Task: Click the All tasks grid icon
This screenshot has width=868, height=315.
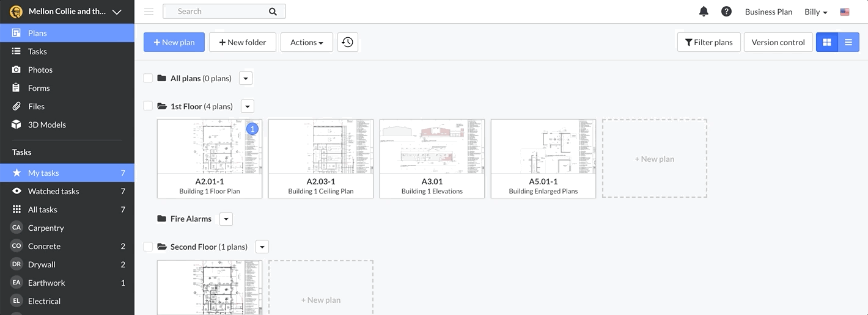Action: coord(17,209)
